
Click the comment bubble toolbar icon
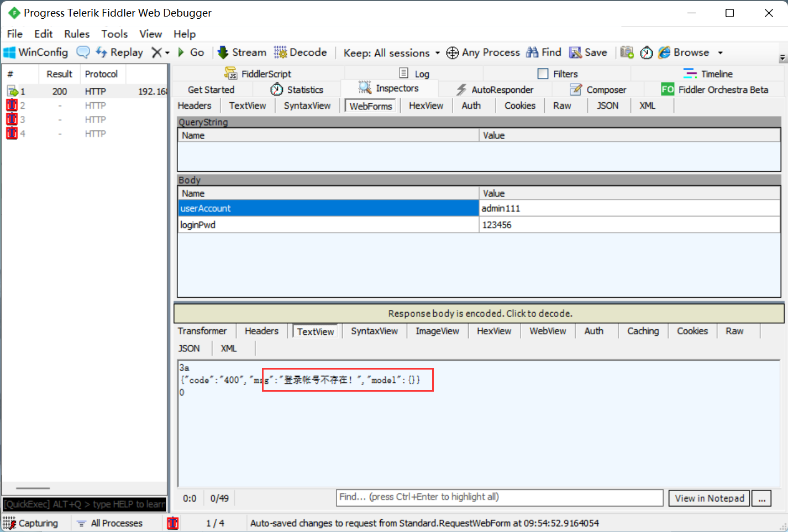83,52
